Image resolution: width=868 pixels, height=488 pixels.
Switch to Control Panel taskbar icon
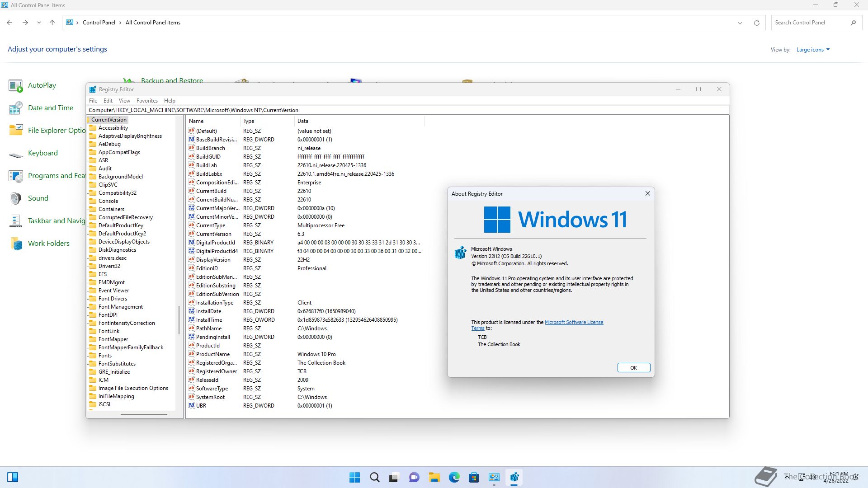[494, 477]
